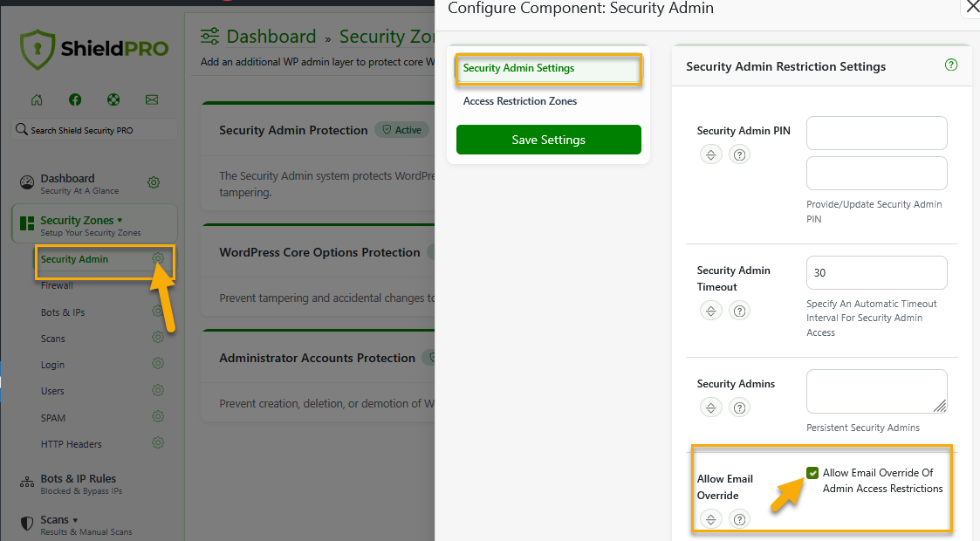Open help icon for Security Admin PIN

(x=739, y=155)
